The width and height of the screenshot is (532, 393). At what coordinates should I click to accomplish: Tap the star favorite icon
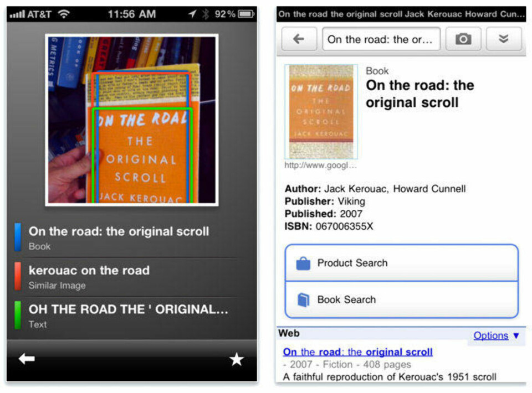tap(237, 359)
